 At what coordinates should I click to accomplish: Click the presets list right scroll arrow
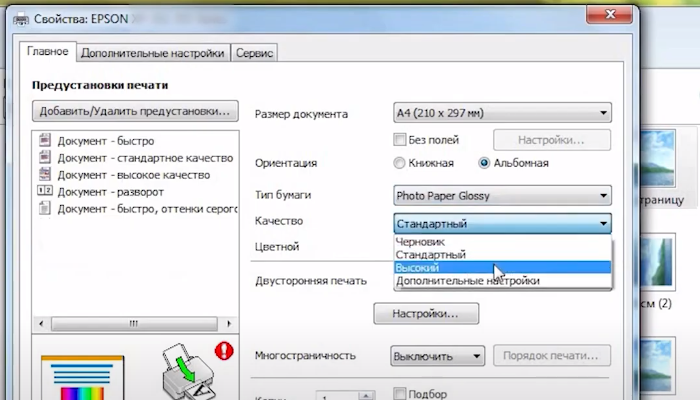229,324
